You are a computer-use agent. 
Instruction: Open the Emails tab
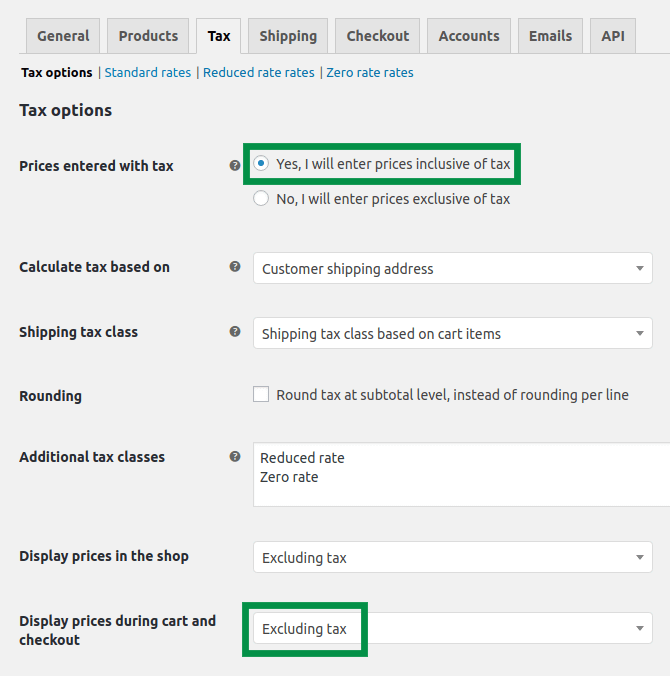[551, 36]
